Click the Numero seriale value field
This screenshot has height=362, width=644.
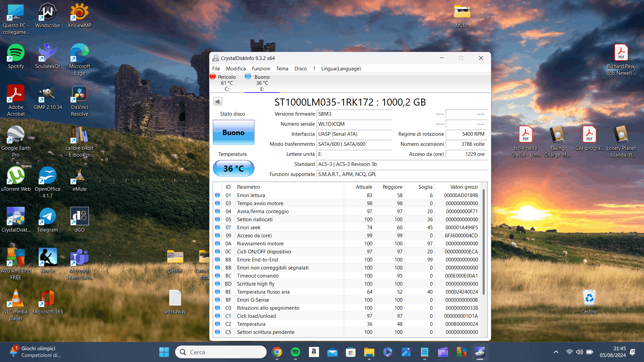tap(354, 124)
